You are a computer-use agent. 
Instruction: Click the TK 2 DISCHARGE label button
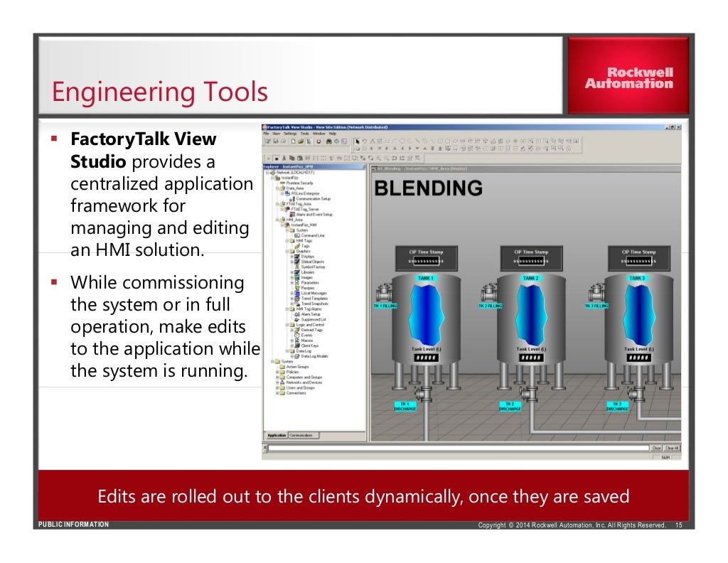[510, 406]
